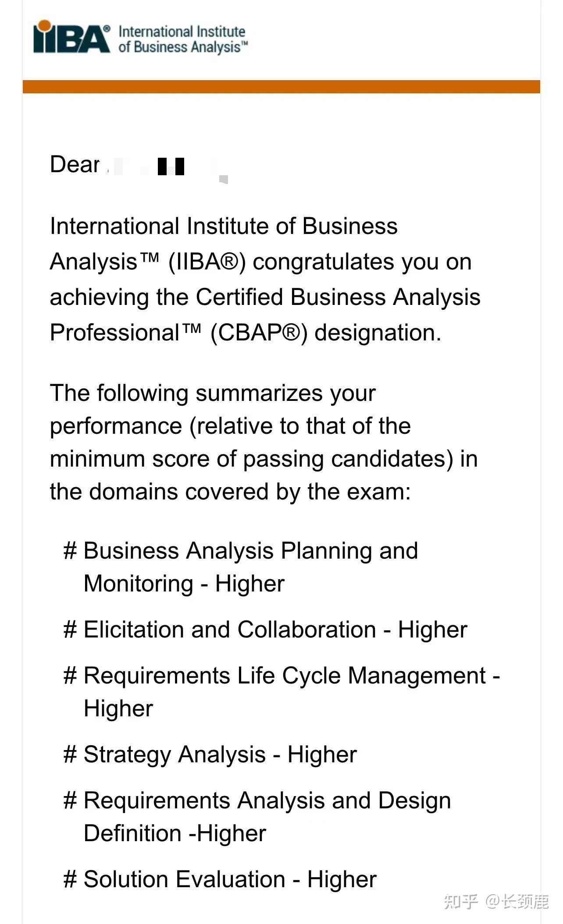
Task: Select the Solution Evaluation - Higher line
Action: (230, 879)
